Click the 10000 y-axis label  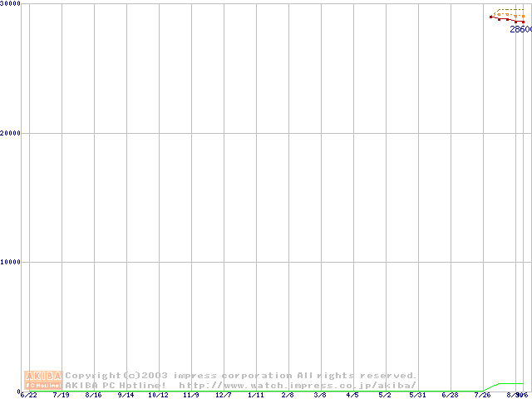[12, 262]
